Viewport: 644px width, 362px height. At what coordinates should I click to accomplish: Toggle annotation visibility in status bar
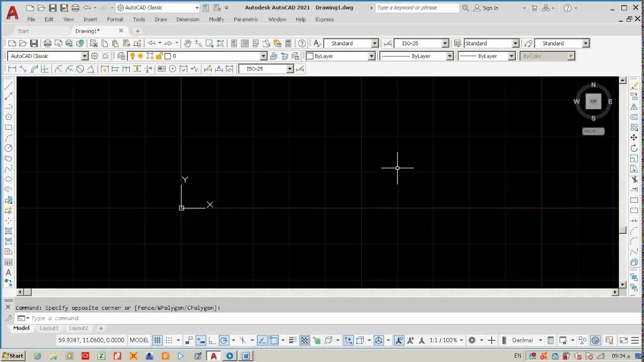399,340
